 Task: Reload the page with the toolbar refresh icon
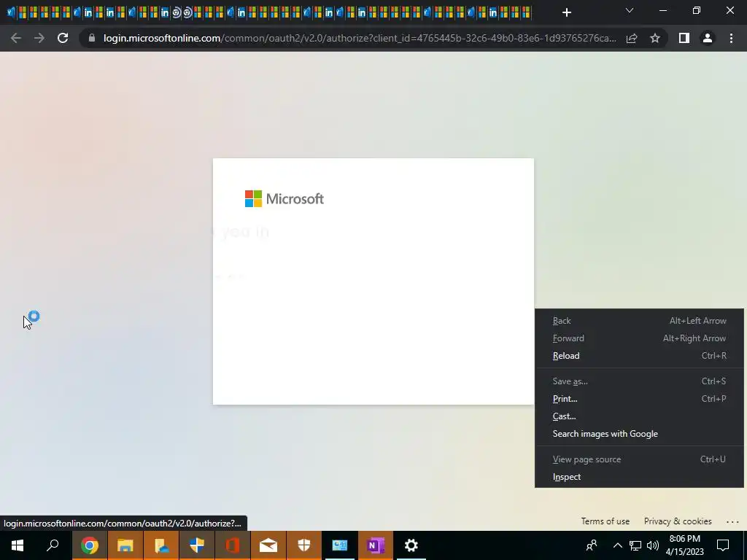pyautogui.click(x=63, y=38)
